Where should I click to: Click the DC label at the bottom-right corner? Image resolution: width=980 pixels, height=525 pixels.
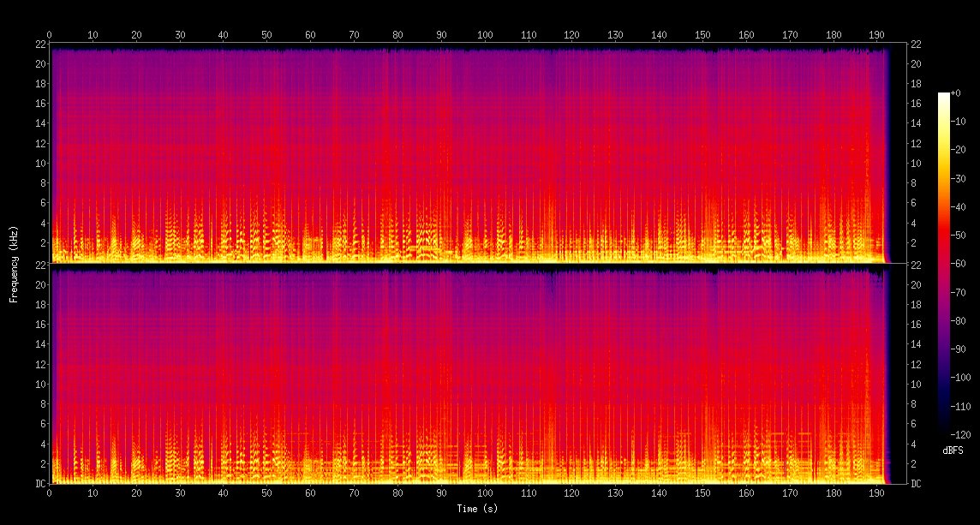click(916, 484)
